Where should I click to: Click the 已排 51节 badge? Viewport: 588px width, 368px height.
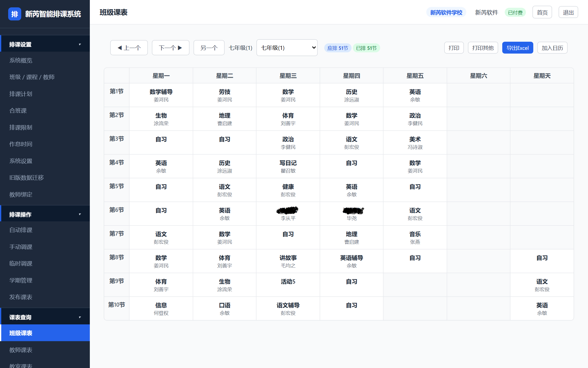click(x=366, y=48)
